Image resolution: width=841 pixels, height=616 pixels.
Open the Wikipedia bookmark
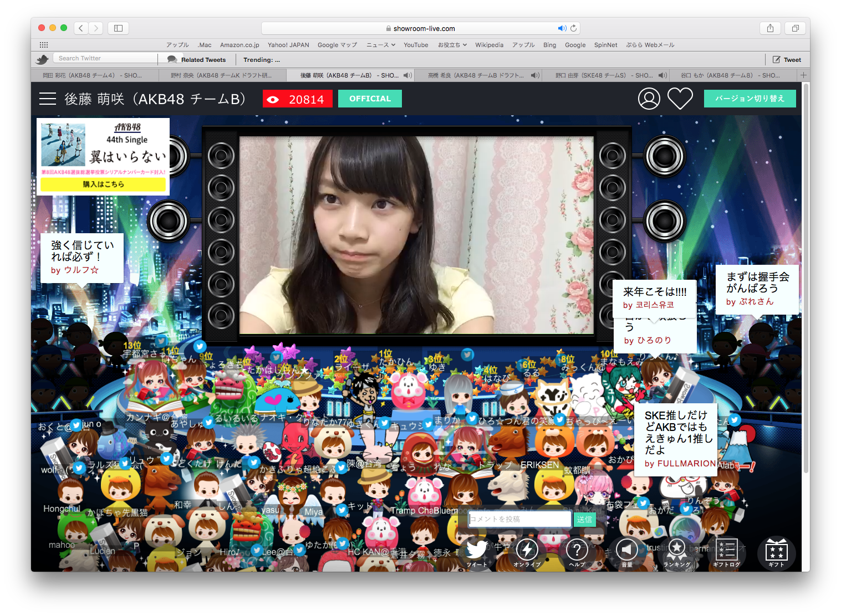[x=489, y=45]
